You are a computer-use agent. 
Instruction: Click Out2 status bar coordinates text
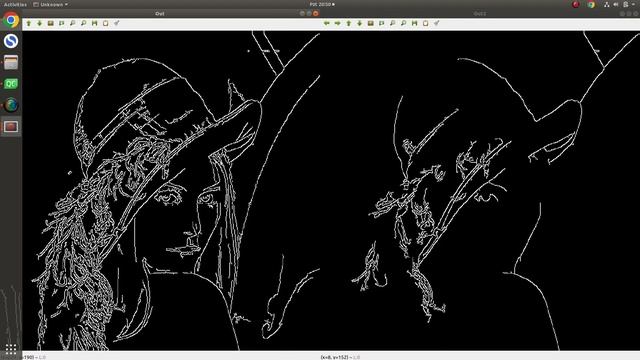pos(340,357)
